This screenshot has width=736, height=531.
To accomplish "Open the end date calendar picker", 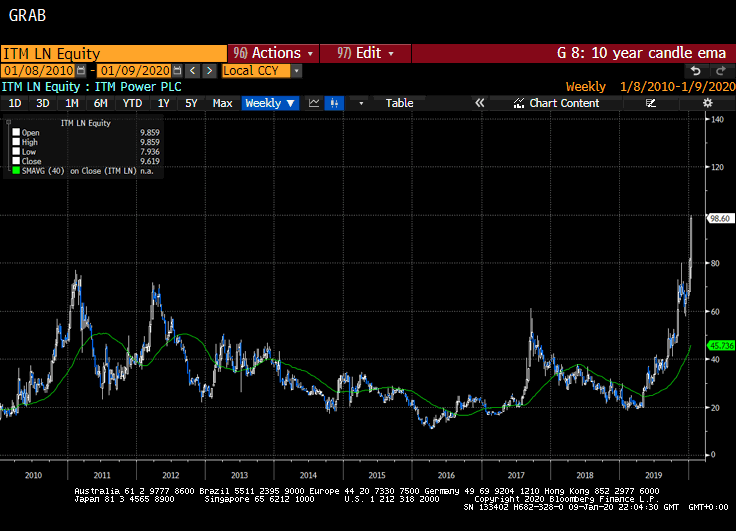I will pos(177,71).
